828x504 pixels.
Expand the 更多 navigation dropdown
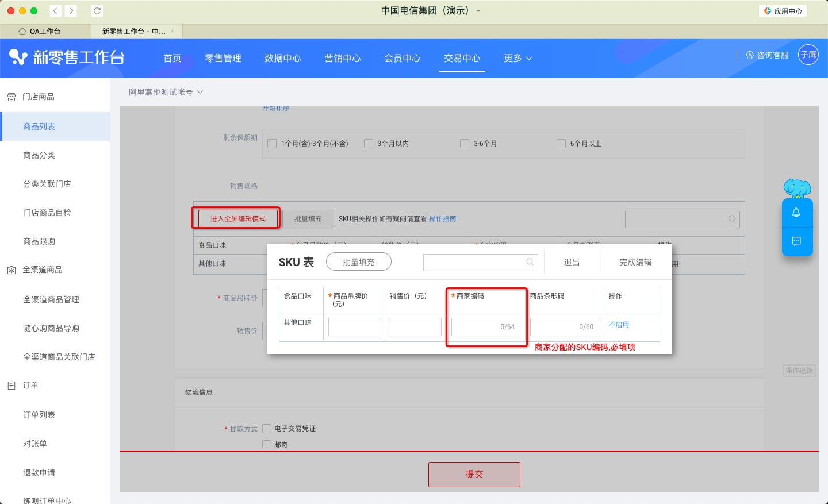[x=518, y=58]
